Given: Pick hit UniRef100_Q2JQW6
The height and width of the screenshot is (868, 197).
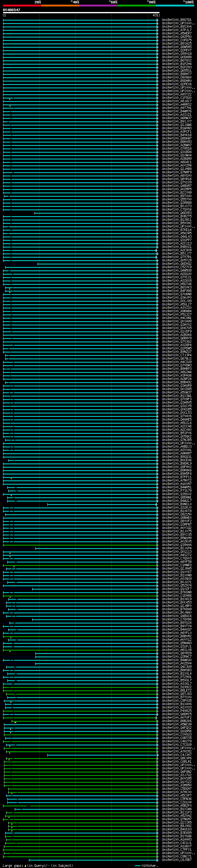Looking at the screenshot, I should pos(177,125).
